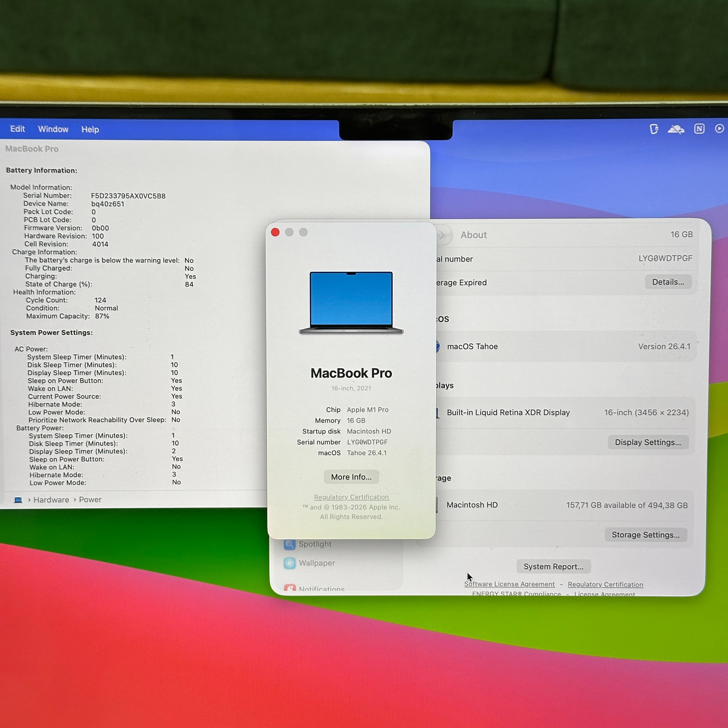Click the System Report... button

(553, 566)
